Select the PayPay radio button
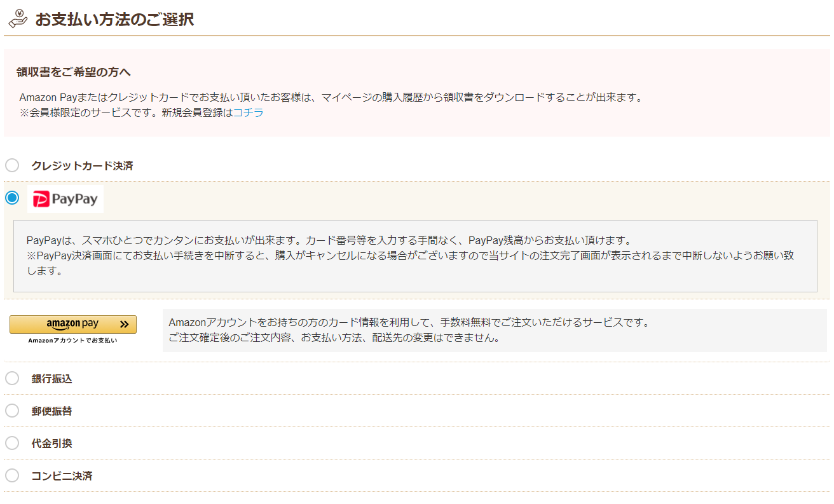Image resolution: width=834 pixels, height=504 pixels. coord(12,198)
